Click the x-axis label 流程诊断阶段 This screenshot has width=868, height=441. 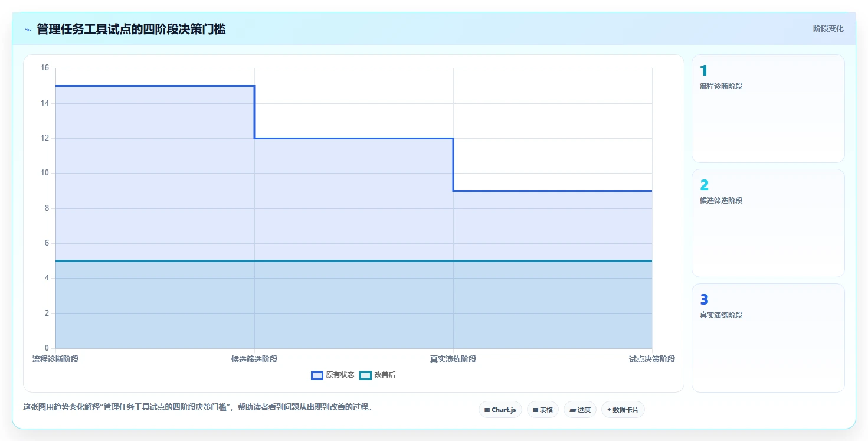pos(55,359)
